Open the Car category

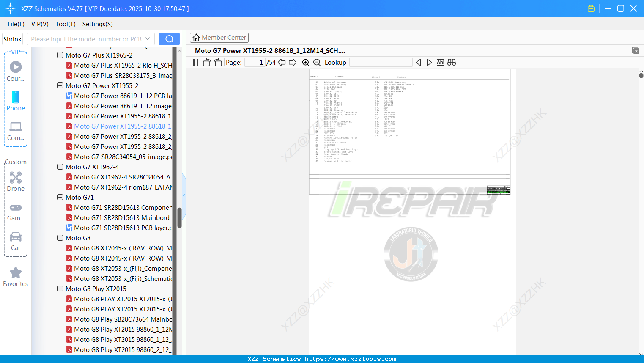pos(16,236)
